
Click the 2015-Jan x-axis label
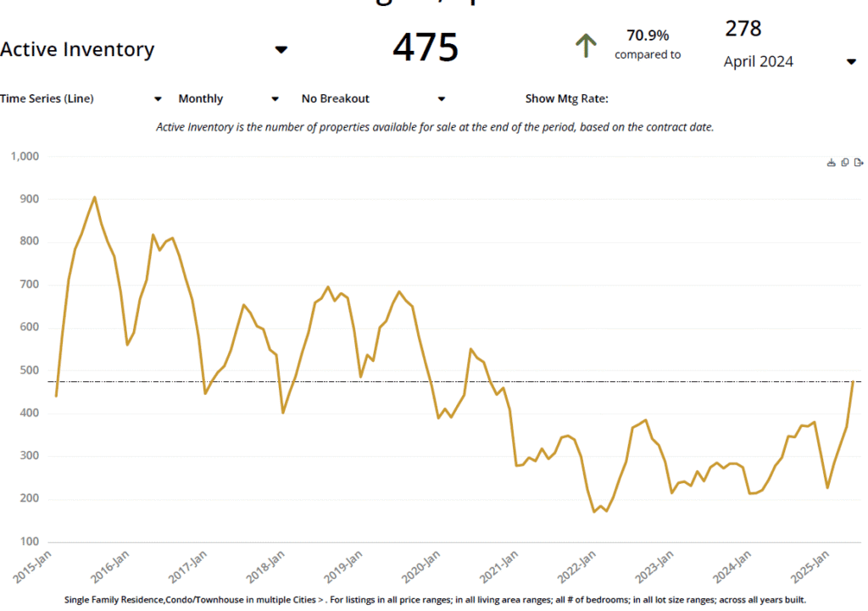pos(34,567)
